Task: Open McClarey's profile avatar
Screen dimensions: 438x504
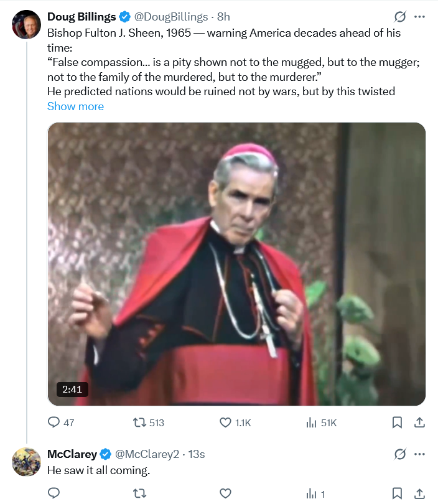Action: click(x=26, y=461)
